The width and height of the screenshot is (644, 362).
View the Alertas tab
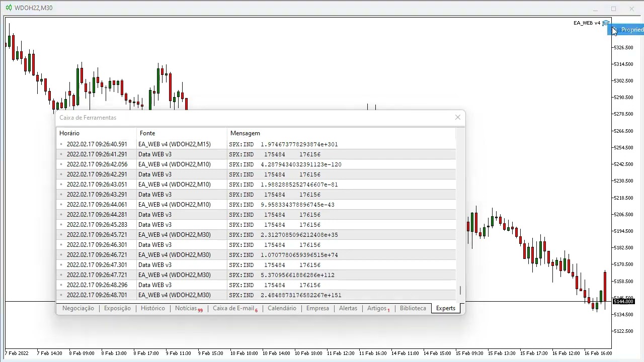(x=348, y=308)
